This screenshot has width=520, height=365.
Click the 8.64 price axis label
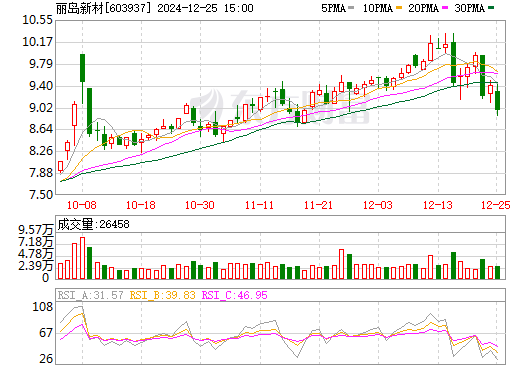click(41, 129)
